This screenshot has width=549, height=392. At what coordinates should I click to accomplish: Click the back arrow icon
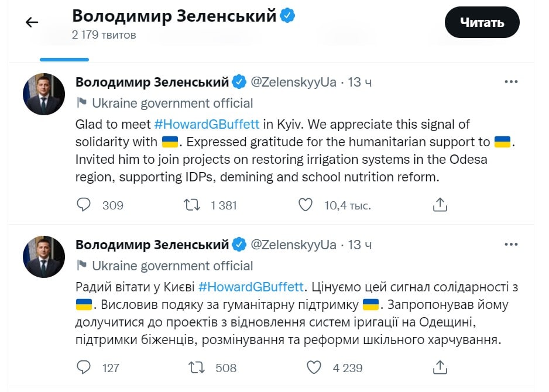32,23
